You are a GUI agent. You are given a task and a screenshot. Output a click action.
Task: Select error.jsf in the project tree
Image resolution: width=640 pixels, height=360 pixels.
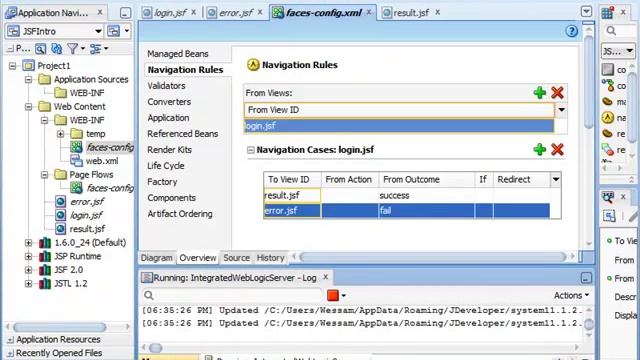(x=87, y=202)
